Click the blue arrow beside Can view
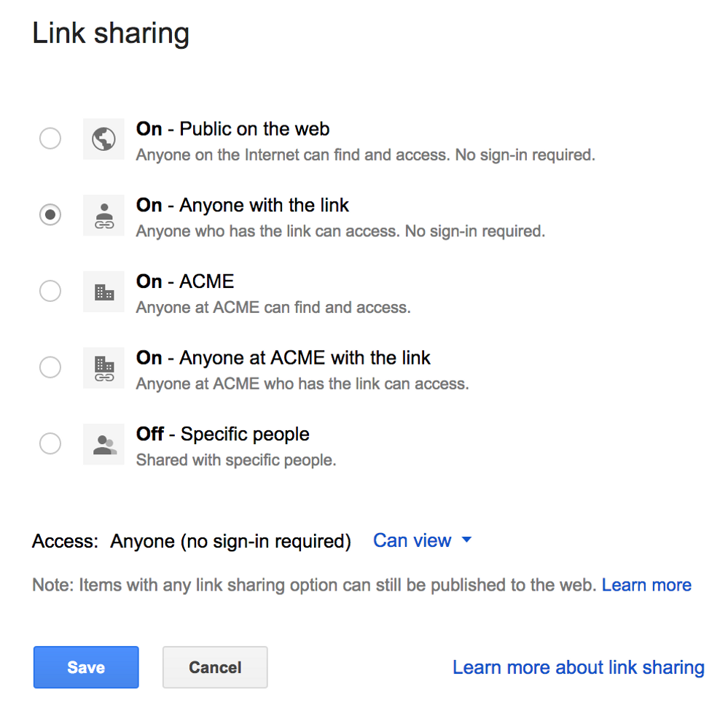728x719 pixels. (466, 540)
